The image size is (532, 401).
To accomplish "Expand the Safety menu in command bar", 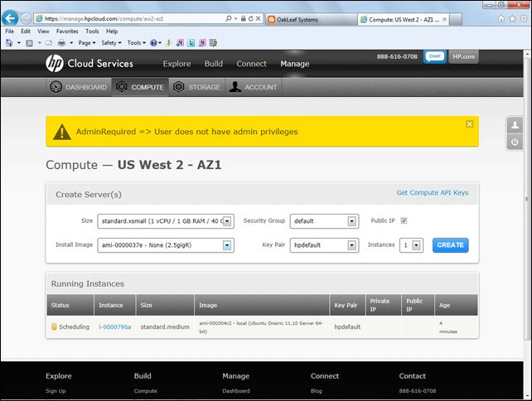I will coord(111,43).
